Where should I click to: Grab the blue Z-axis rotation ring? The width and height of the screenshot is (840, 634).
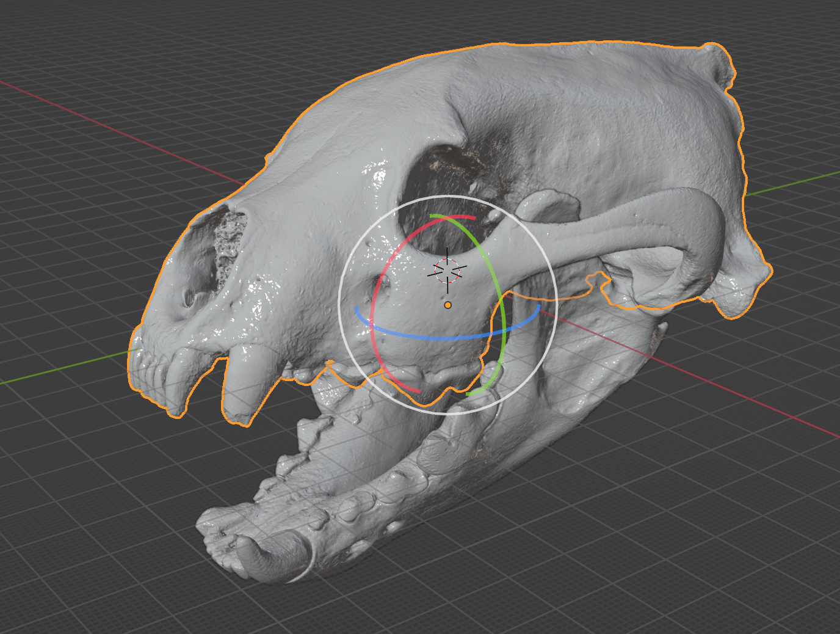click(x=427, y=337)
